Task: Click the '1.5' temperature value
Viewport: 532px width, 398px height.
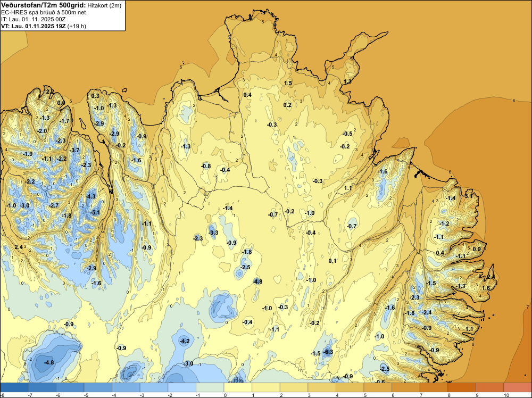Action: point(288,83)
